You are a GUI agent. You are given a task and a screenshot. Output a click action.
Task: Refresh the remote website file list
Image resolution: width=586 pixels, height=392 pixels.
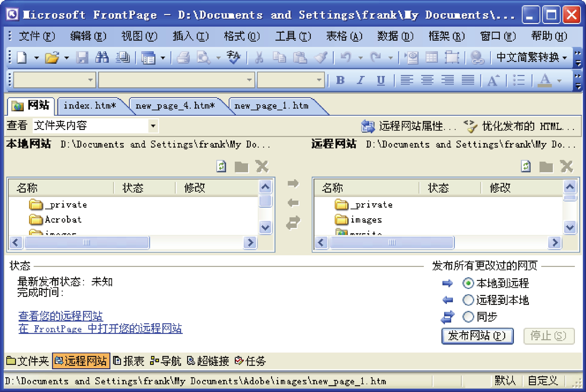coord(526,166)
